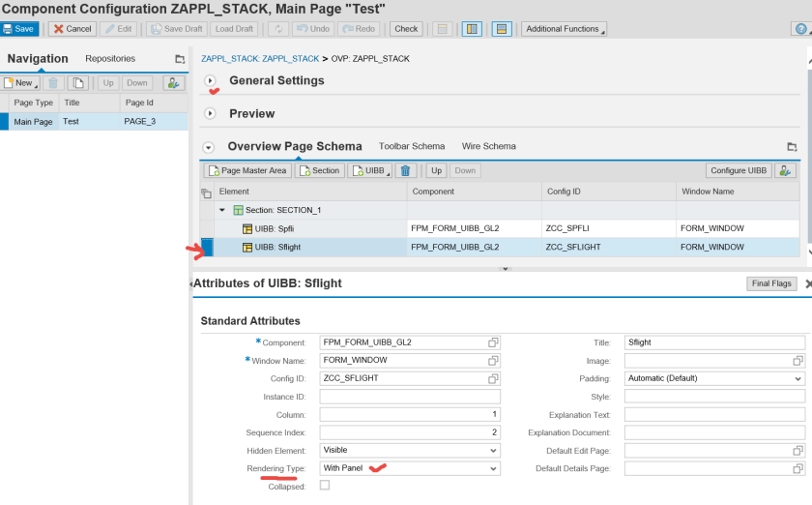Click the Final Flags button

point(771,283)
